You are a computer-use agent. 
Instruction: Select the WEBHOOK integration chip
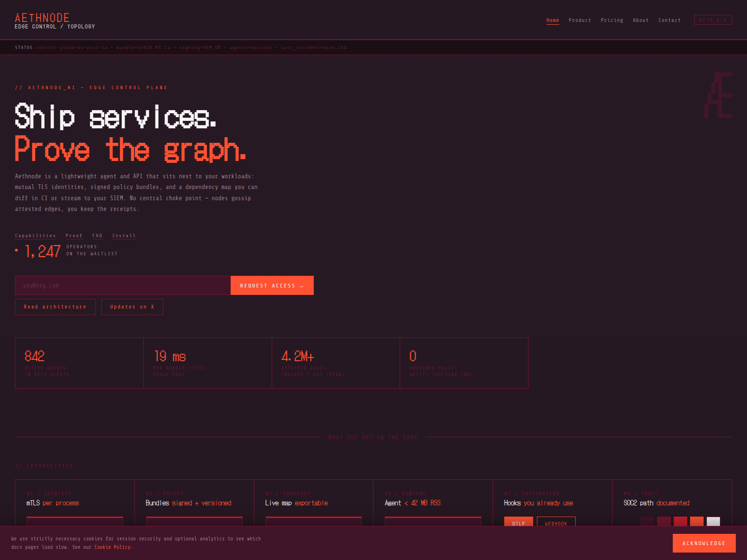pos(556,522)
